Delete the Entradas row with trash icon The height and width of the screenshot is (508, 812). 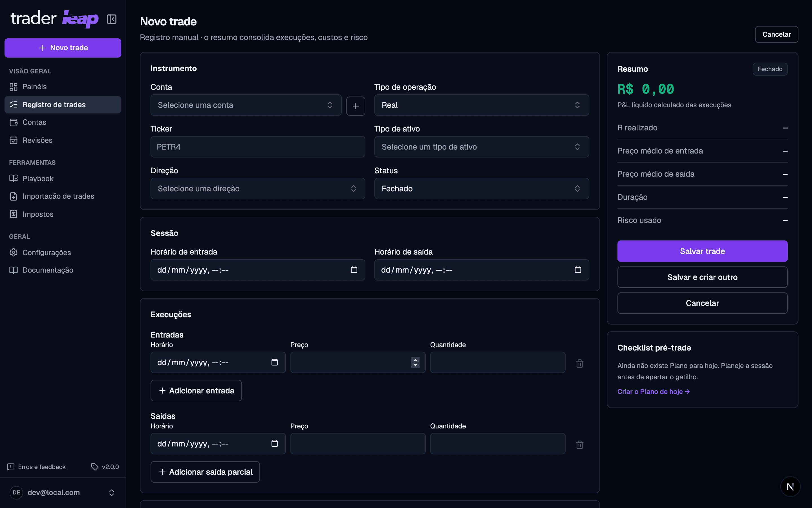click(579, 363)
